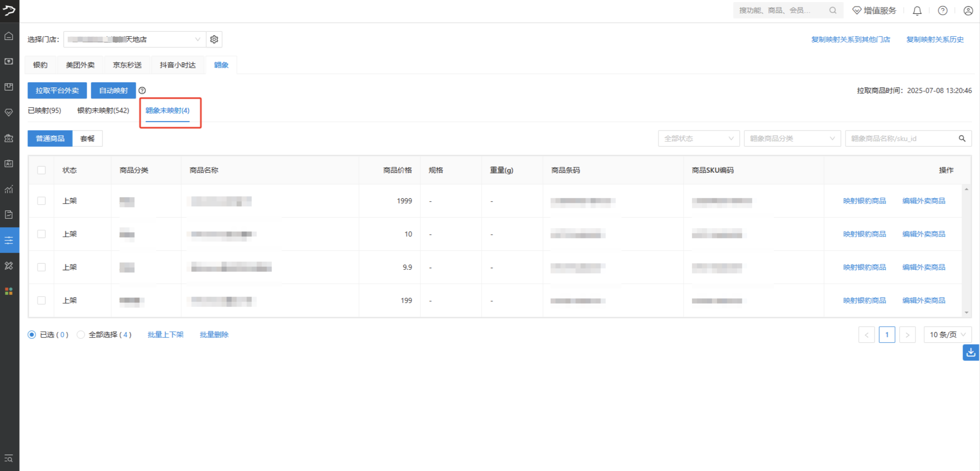Switch to the 银豹未映射(542) tab
This screenshot has height=471, width=980.
(103, 110)
